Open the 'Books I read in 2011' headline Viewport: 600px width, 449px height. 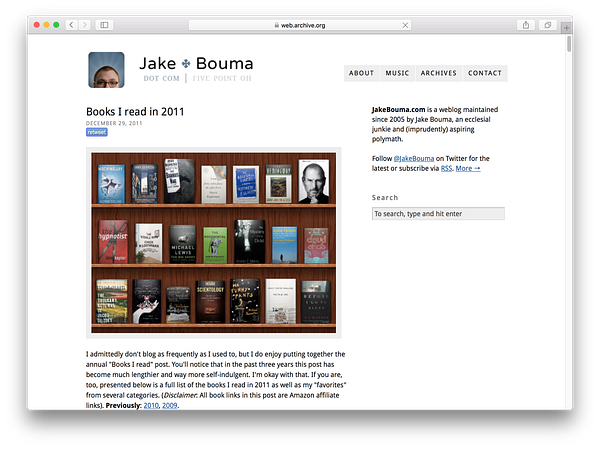point(135,112)
